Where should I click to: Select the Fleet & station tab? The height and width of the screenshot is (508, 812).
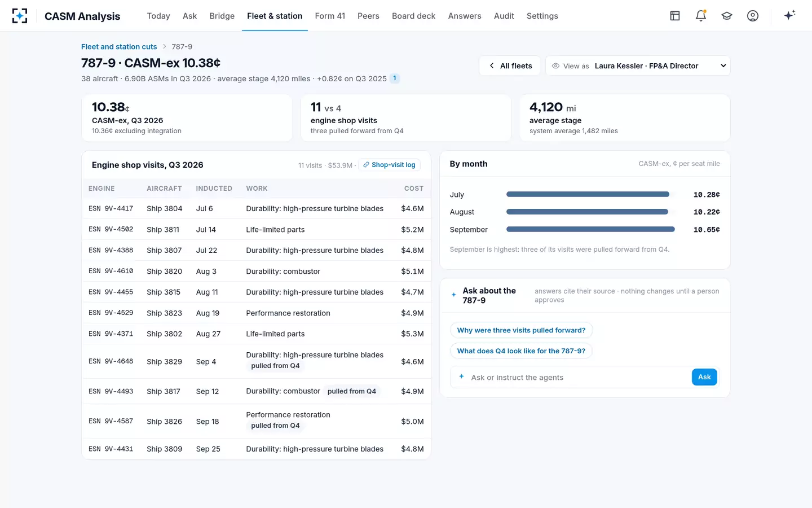[275, 16]
